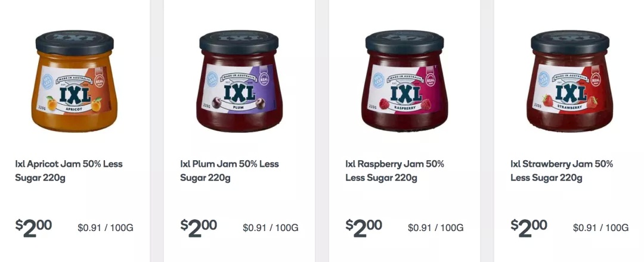The width and height of the screenshot is (644, 262).
Task: Click the $0.91 / 100G unit price under Raspberry Jam
Action: point(436,228)
